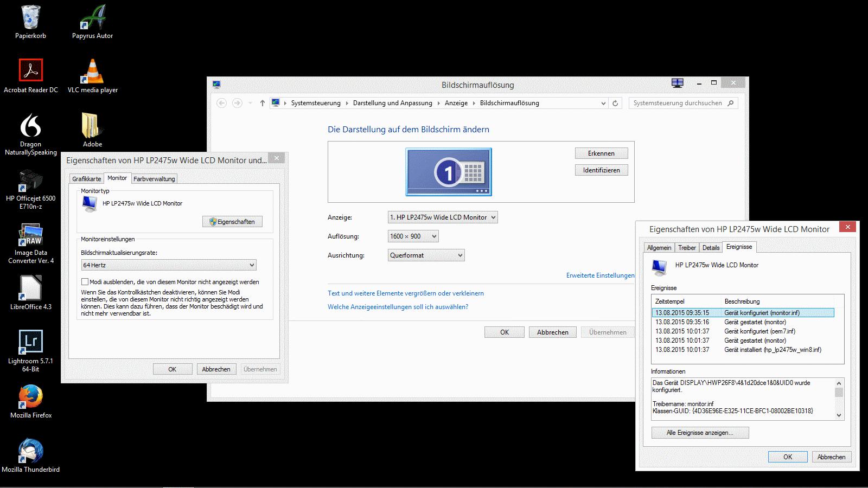Click OK in the Monitor und... properties dialog
Screen dimensions: 868x488
[x=173, y=369]
